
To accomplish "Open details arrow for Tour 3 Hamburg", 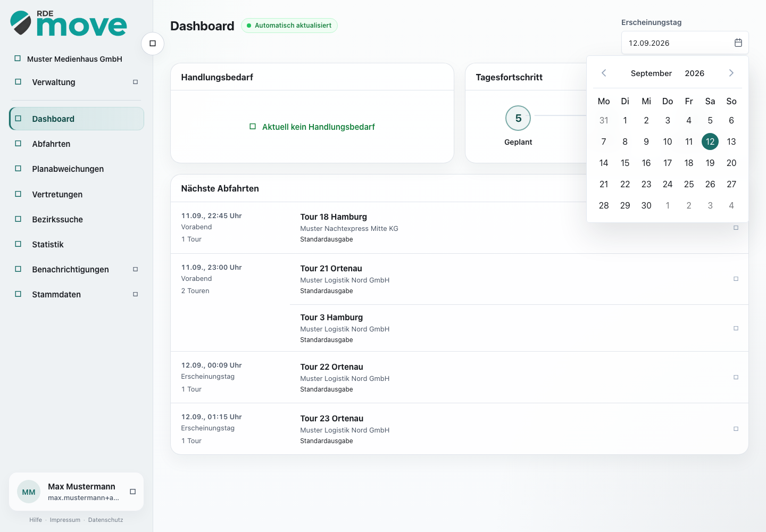I will [x=736, y=328].
